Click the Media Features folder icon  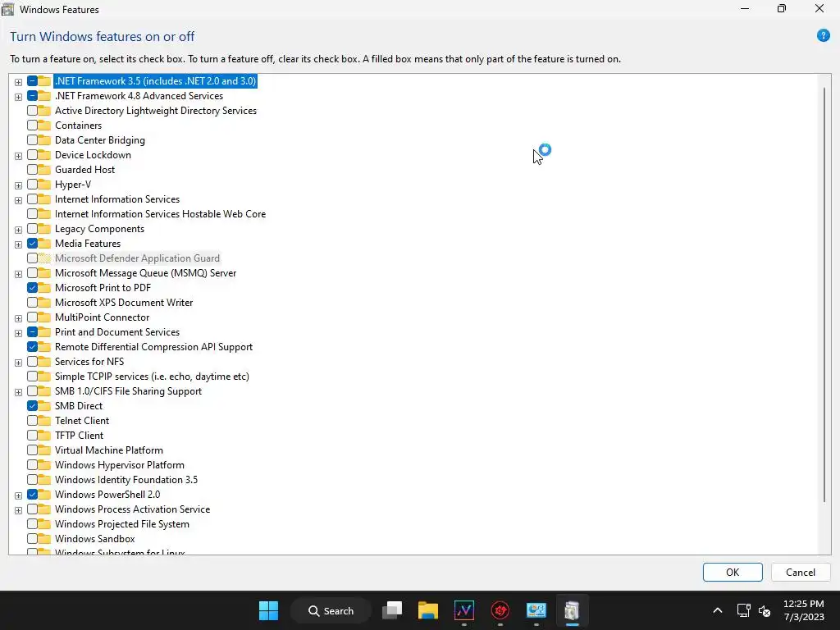[x=44, y=243]
